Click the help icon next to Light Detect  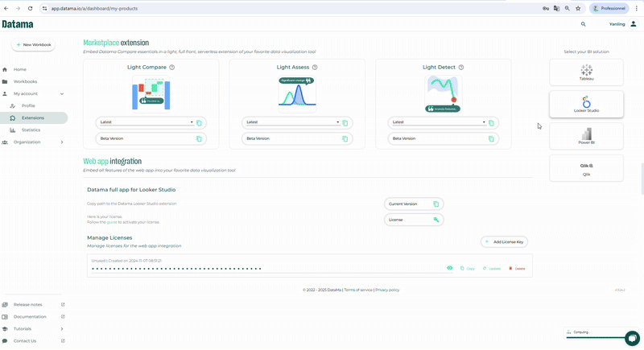pyautogui.click(x=461, y=68)
